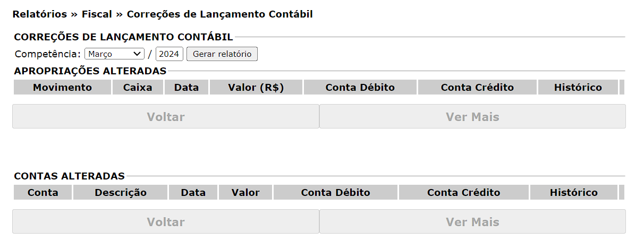The image size is (644, 249).
Task: Click Conta Débito header in Contas Alteradas
Action: point(335,193)
